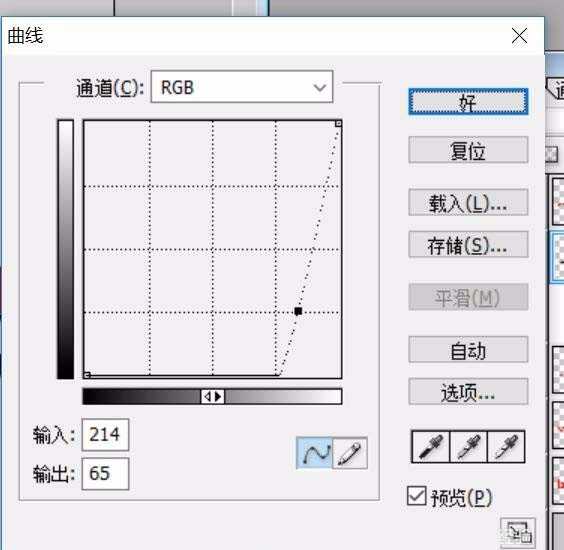Screen dimensions: 564x550
Task: Select the curve point drawing tool
Action: pyautogui.click(x=314, y=453)
